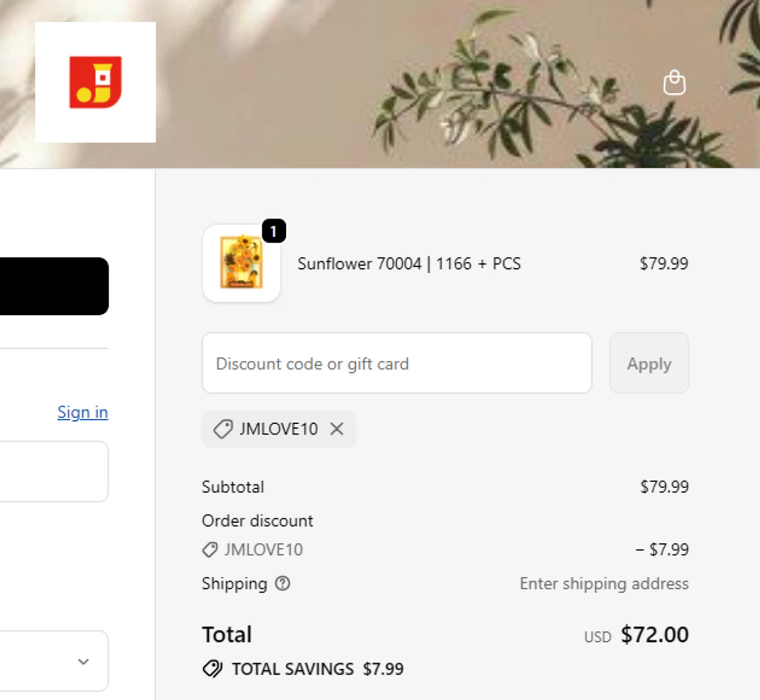This screenshot has height=700, width=760.
Task: Click the Subtotal $79.99 amount
Action: pyautogui.click(x=664, y=487)
